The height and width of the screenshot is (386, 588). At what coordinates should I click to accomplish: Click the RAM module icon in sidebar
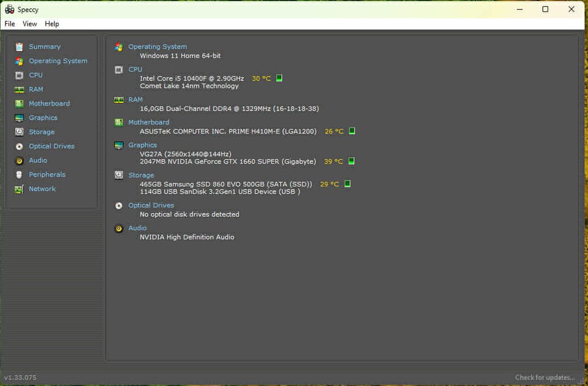19,89
